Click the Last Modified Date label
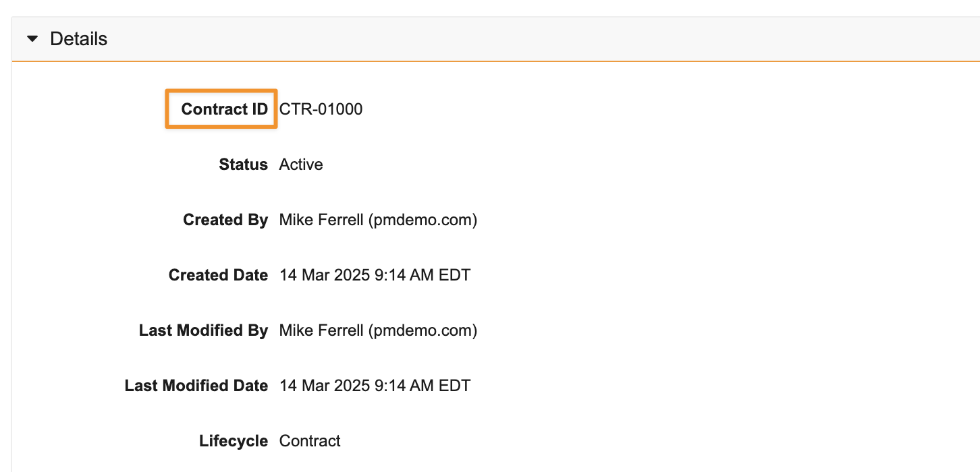980x472 pixels. pyautogui.click(x=196, y=386)
